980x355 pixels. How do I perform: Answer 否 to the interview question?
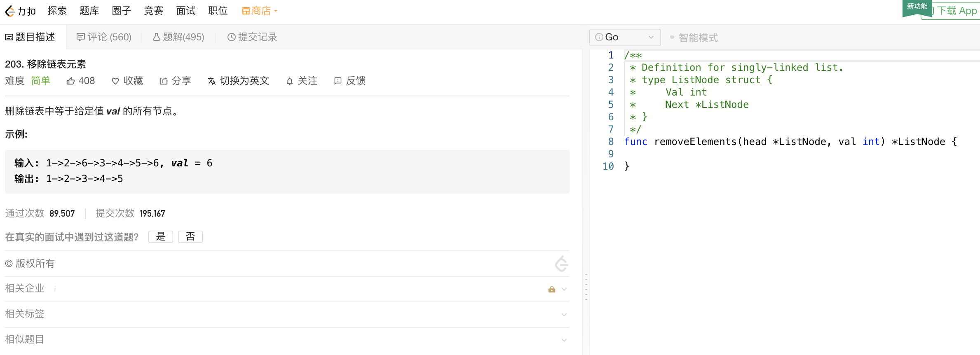pyautogui.click(x=190, y=236)
